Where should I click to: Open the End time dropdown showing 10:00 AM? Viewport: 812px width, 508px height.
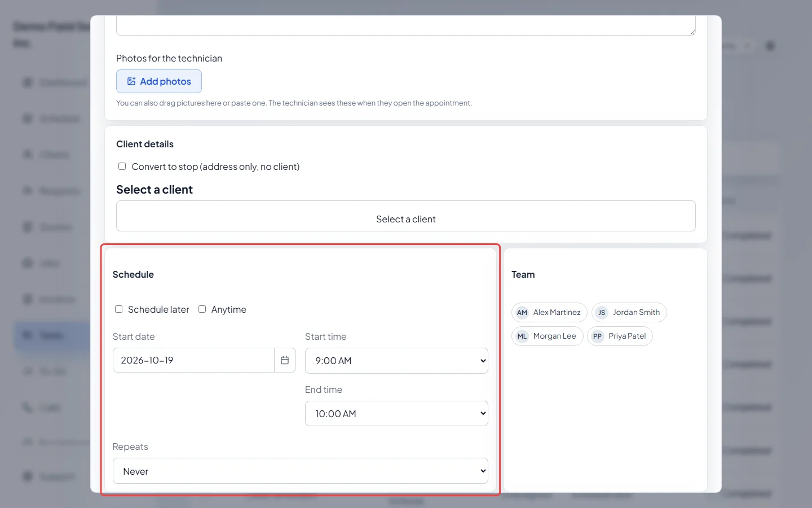(x=396, y=414)
